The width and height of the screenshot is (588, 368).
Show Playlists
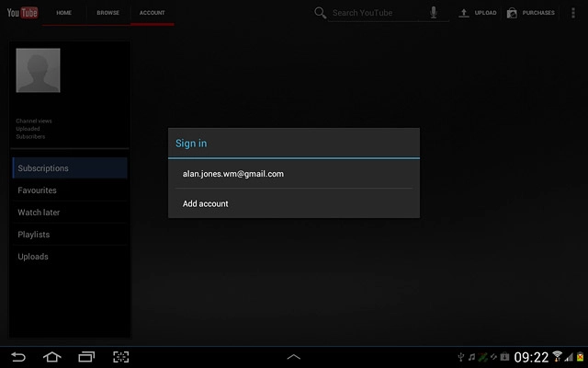point(70,235)
